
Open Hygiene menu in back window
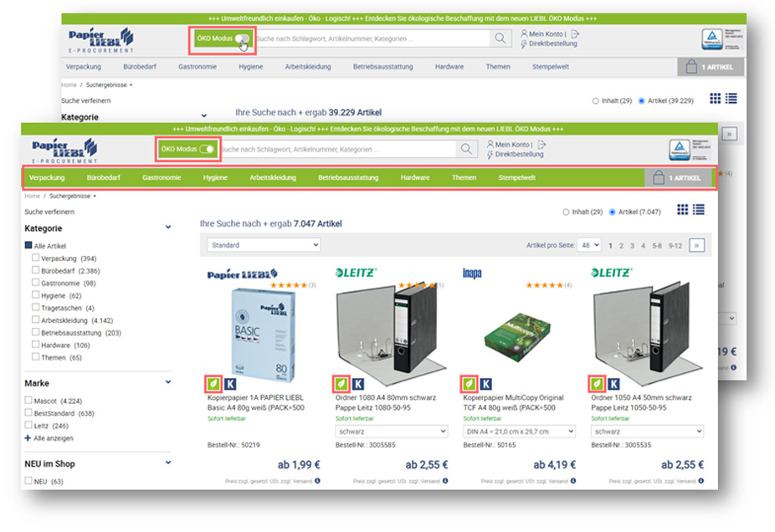click(x=250, y=67)
